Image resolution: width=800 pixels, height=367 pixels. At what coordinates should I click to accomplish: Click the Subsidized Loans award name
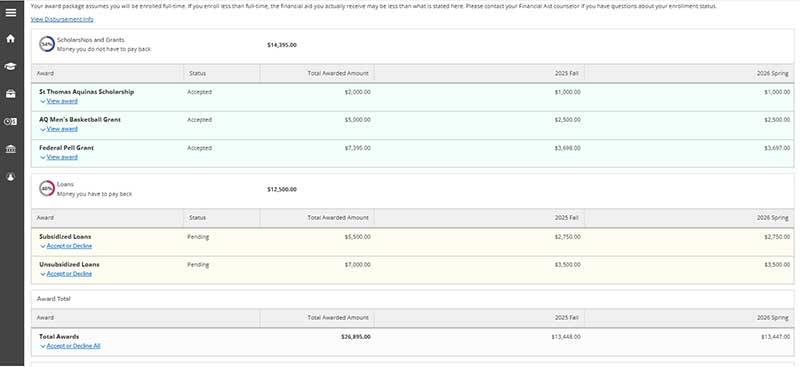(65, 237)
